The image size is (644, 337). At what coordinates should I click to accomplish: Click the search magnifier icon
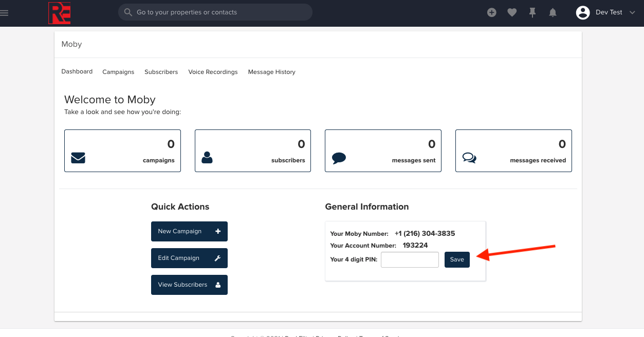click(127, 12)
